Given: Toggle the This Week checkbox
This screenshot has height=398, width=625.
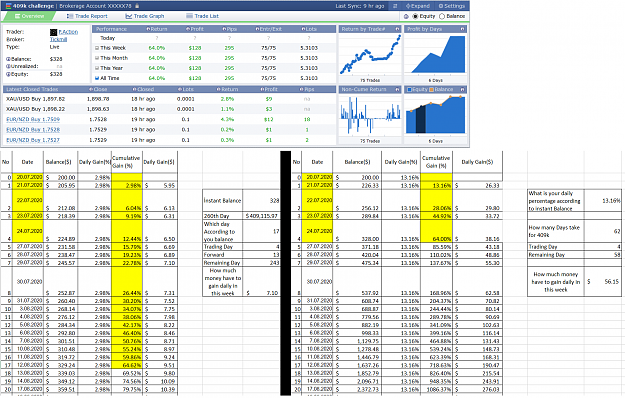Looking at the screenshot, I should coord(97,48).
